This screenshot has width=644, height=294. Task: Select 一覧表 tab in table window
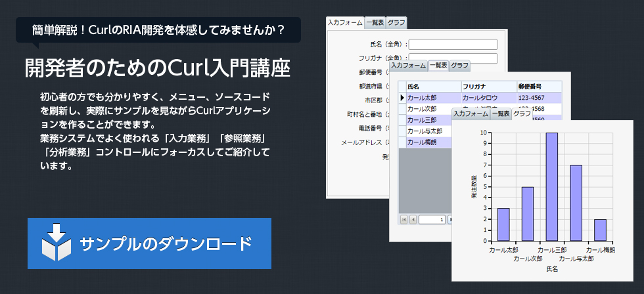coord(438,66)
